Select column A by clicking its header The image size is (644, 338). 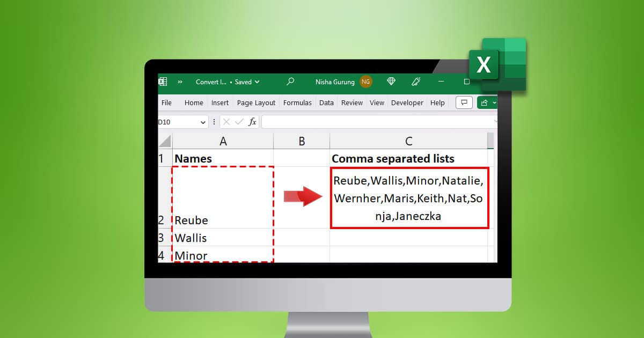[x=223, y=140]
